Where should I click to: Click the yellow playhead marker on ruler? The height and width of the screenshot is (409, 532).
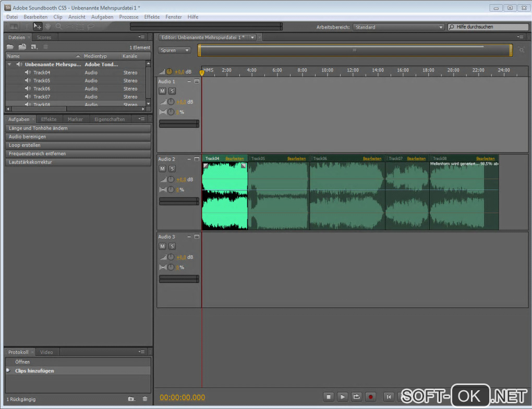point(202,72)
